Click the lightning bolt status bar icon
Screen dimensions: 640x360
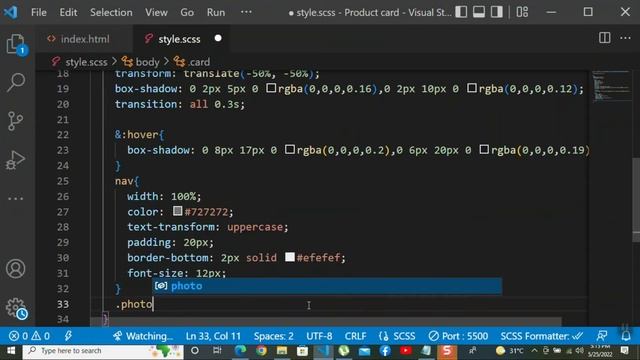[x=68, y=336]
